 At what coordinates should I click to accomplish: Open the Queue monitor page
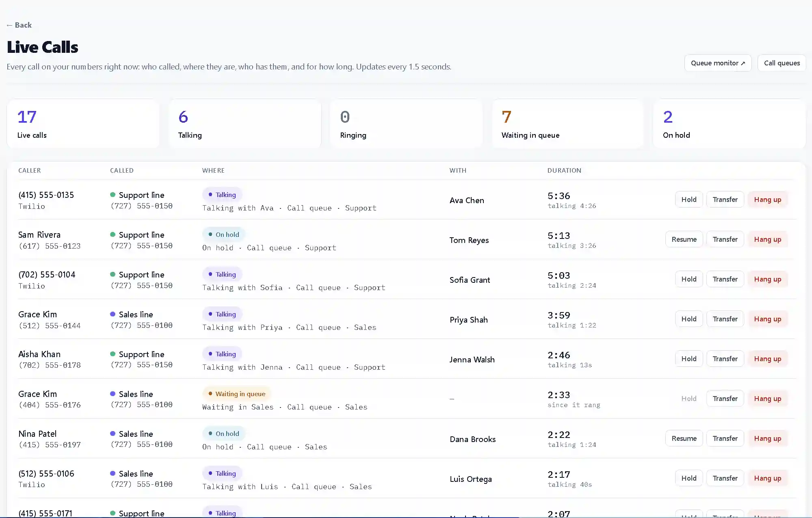tap(718, 63)
